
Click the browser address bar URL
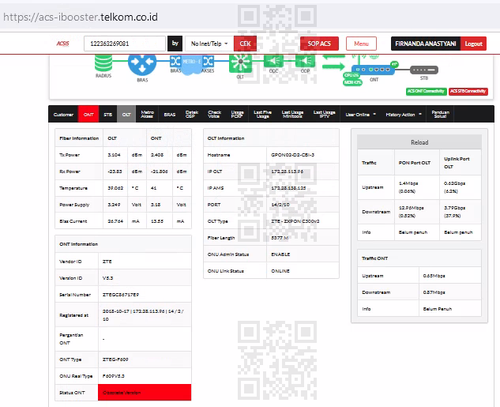coord(81,17)
